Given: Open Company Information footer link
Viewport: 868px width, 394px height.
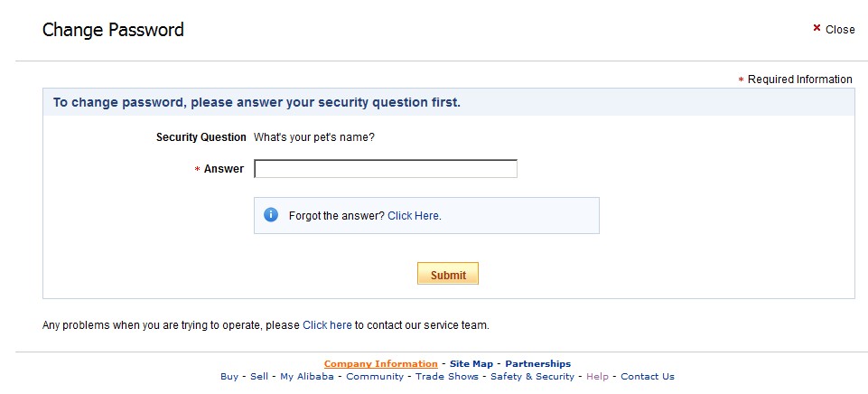Looking at the screenshot, I should tap(381, 364).
